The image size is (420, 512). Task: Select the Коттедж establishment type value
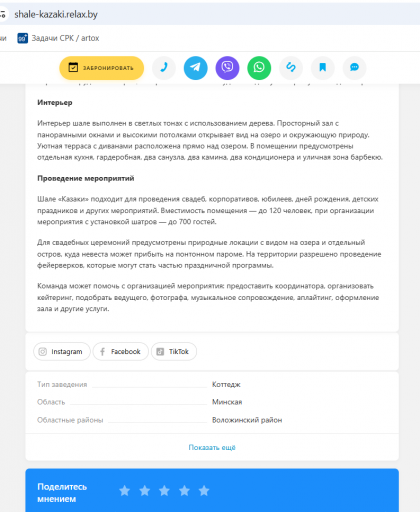(226, 385)
